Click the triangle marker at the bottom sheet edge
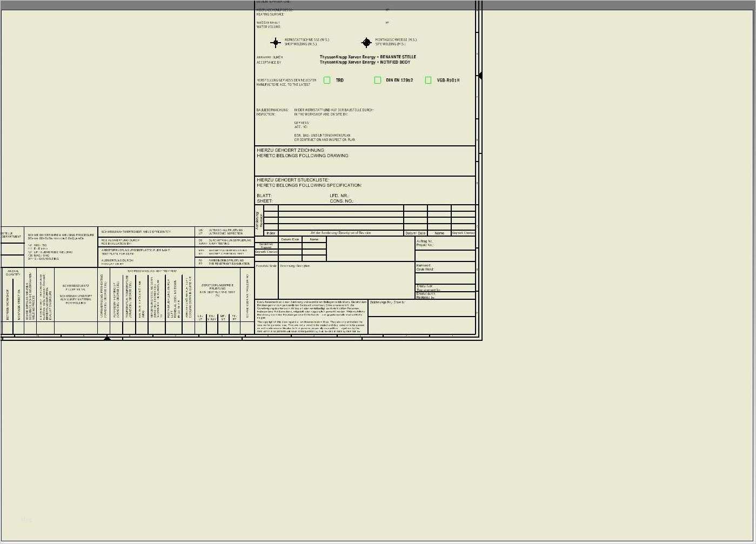This screenshot has height=544, width=756. coord(108,338)
